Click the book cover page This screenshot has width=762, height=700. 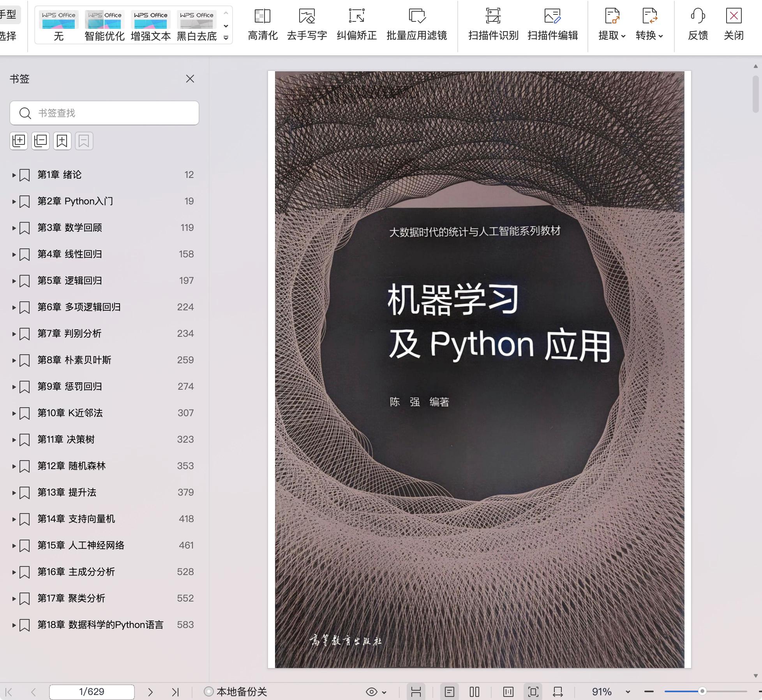pos(480,369)
